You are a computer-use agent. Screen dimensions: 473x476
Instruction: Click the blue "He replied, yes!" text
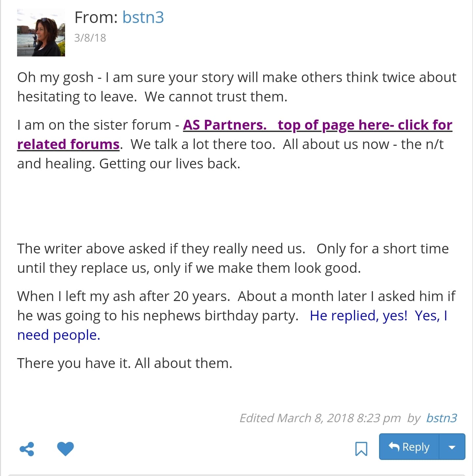[x=359, y=316]
